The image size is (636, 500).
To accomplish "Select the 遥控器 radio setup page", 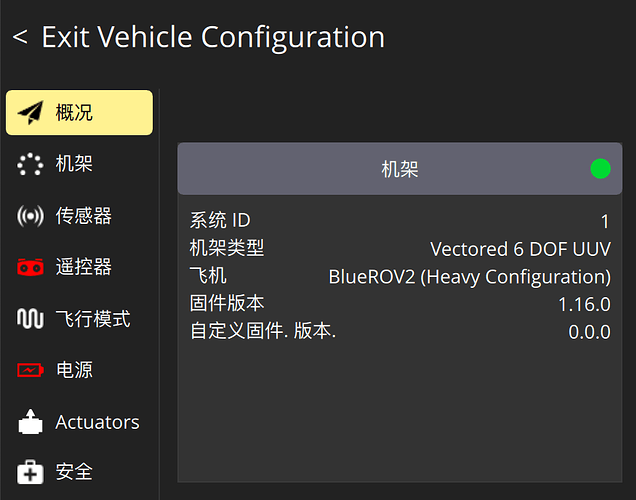I will coord(84,267).
